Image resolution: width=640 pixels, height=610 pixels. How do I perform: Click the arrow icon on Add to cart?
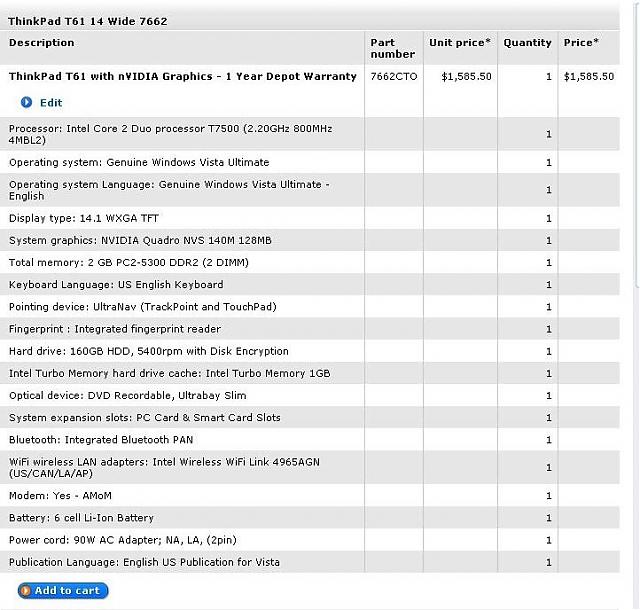coord(25,590)
